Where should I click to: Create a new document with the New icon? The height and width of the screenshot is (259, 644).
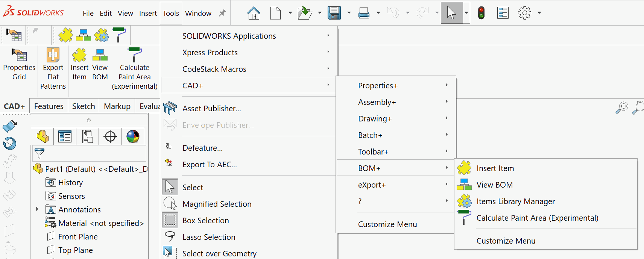point(276,13)
